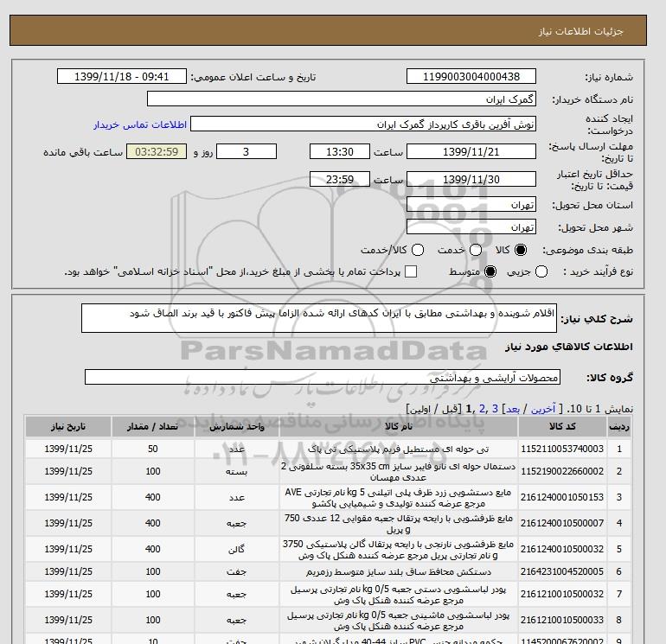Open the آخرین page link
The width and height of the screenshot is (666, 644).
[543, 409]
